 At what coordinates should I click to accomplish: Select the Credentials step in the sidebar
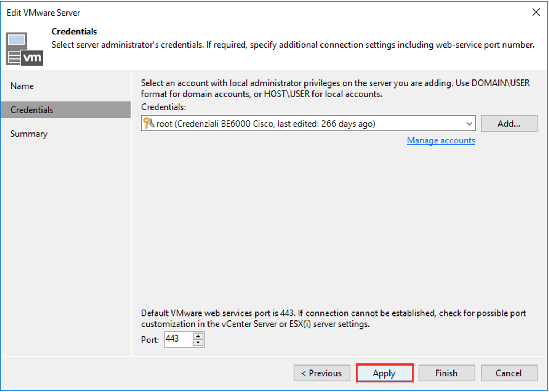32,110
